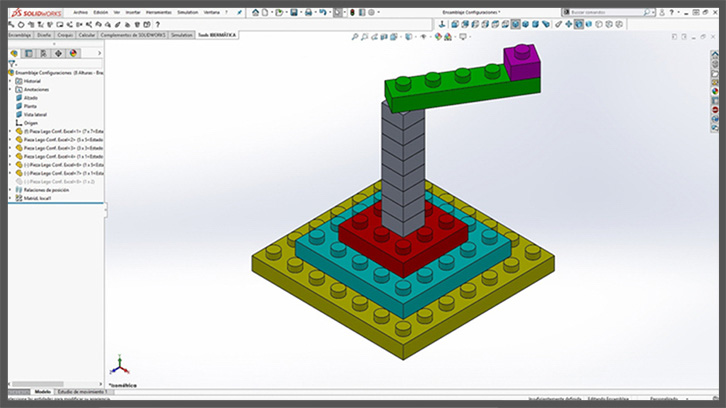Open the FeatureManager design tree tab

coord(14,53)
